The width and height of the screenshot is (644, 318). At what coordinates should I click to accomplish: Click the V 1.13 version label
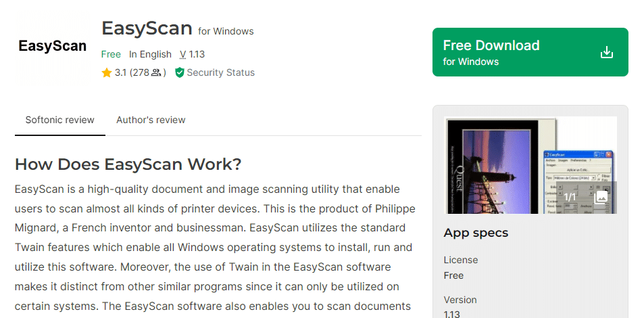point(192,54)
